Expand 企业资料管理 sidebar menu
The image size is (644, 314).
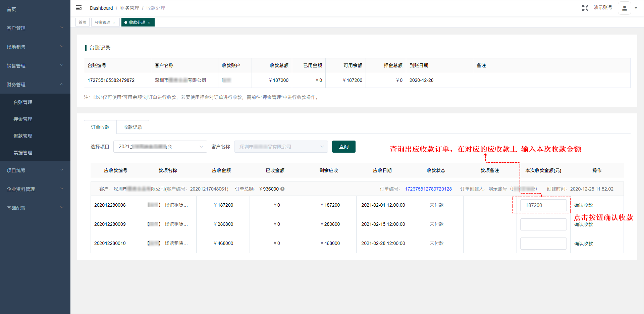35,189
